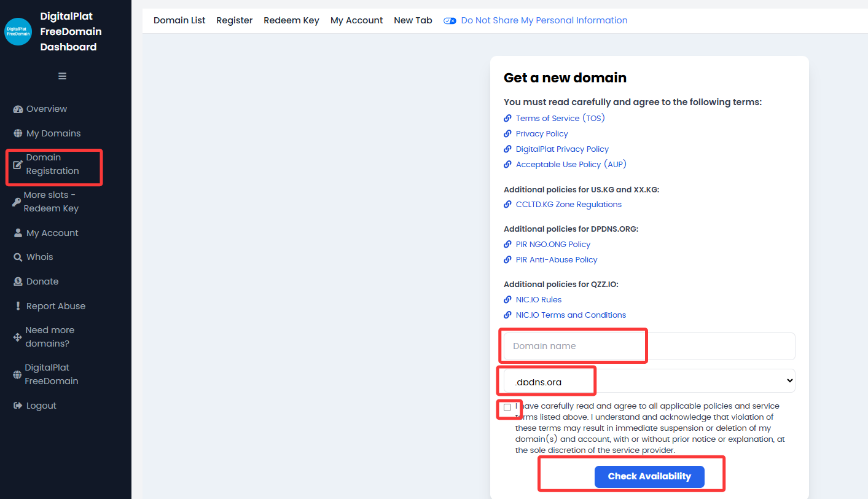868x499 pixels.
Task: Click the Check Availability button
Action: 649,476
